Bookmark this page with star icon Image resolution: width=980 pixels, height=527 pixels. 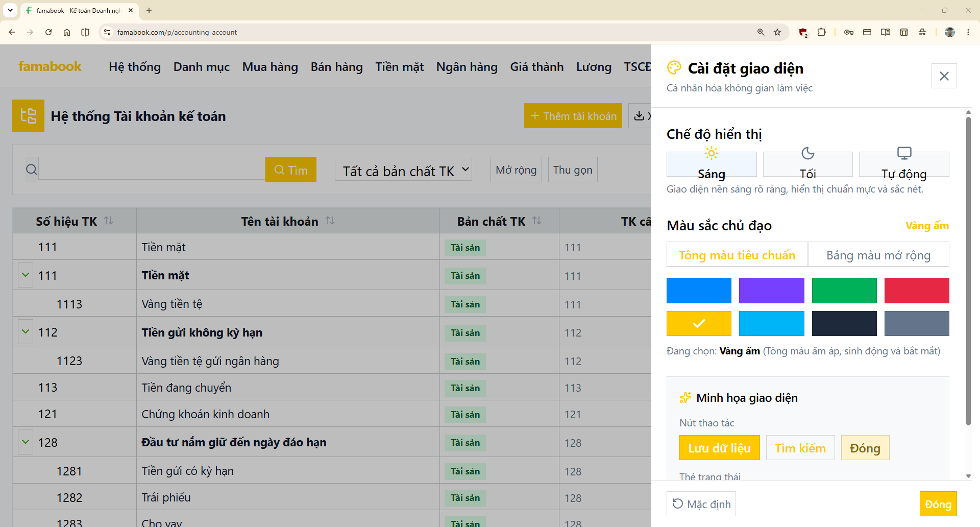(x=777, y=32)
